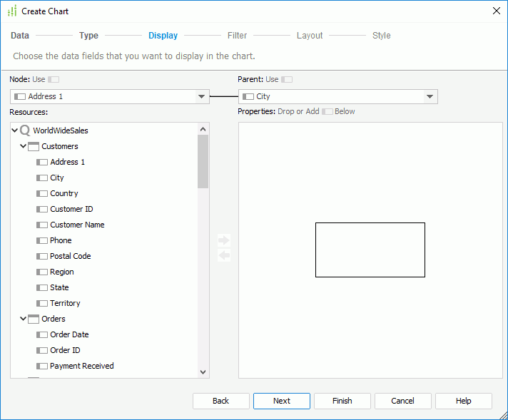508x420 pixels.
Task: Select Address 1 in Resources tree
Action: pyautogui.click(x=67, y=162)
